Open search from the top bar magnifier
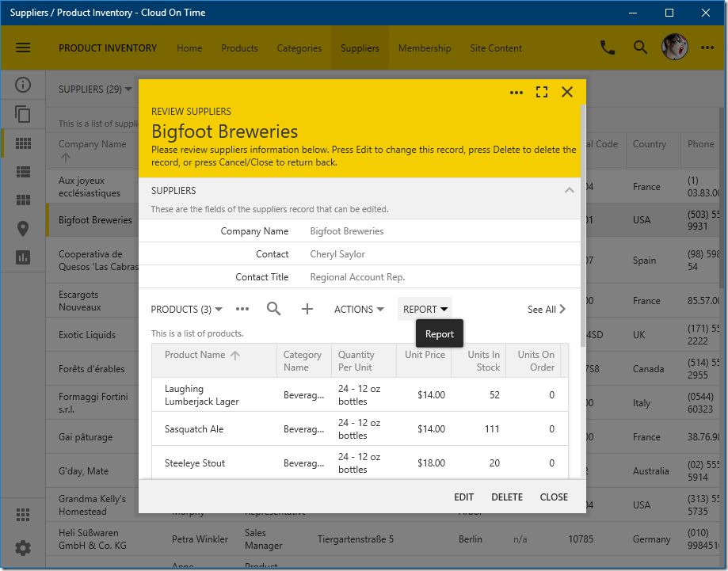This screenshot has height=571, width=728. click(x=640, y=48)
